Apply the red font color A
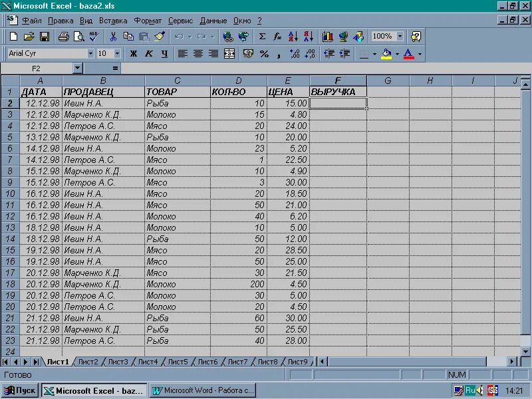This screenshot has width=532, height=399. click(409, 54)
